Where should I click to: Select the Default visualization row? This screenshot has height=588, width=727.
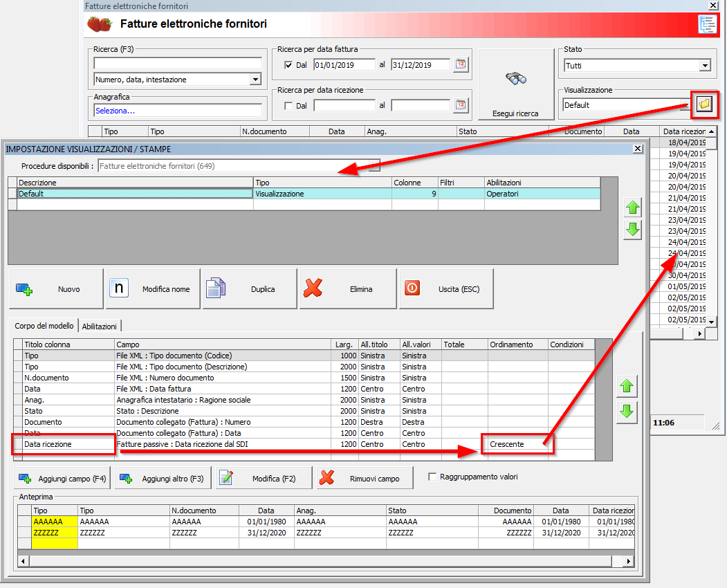(309, 194)
